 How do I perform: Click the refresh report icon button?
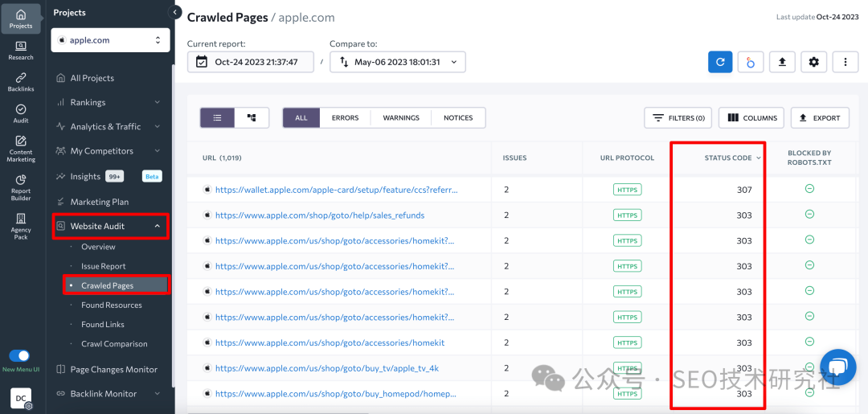(x=720, y=62)
